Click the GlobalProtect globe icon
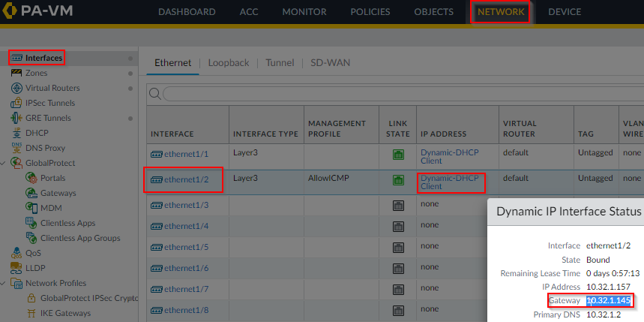 [x=16, y=163]
